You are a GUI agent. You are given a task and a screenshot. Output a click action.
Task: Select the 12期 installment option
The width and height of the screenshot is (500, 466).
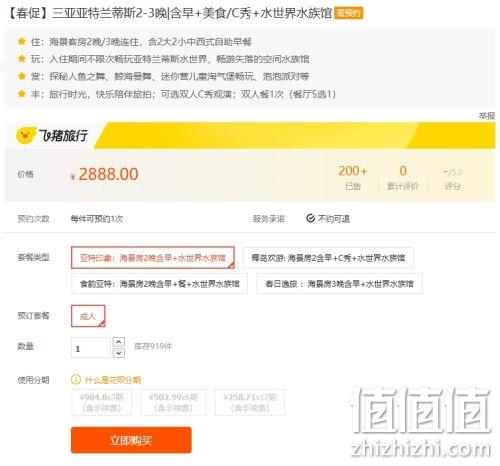click(x=250, y=402)
